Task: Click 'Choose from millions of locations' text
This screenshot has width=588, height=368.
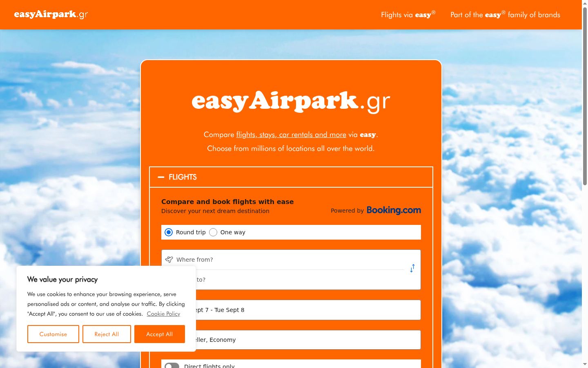Action: pyautogui.click(x=291, y=148)
